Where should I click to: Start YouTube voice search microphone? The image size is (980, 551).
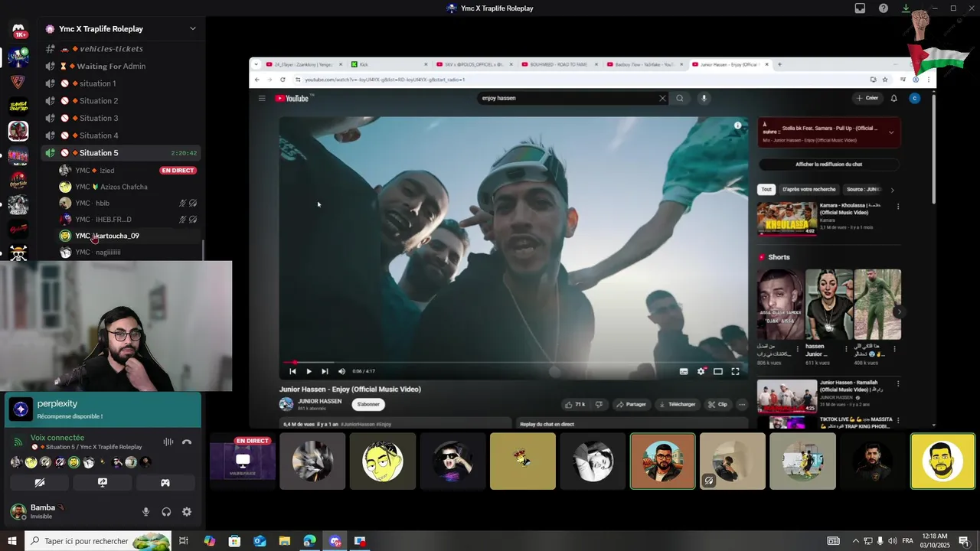click(704, 98)
